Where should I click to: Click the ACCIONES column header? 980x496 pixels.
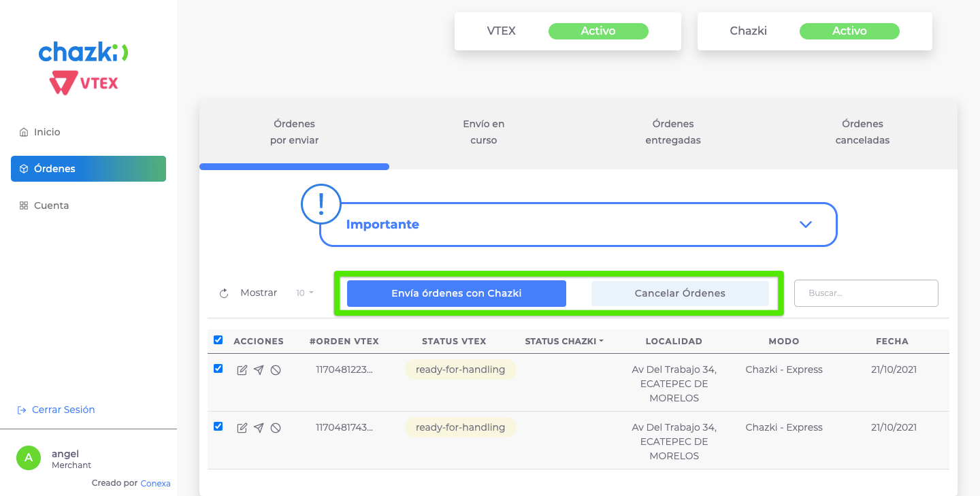coord(259,341)
